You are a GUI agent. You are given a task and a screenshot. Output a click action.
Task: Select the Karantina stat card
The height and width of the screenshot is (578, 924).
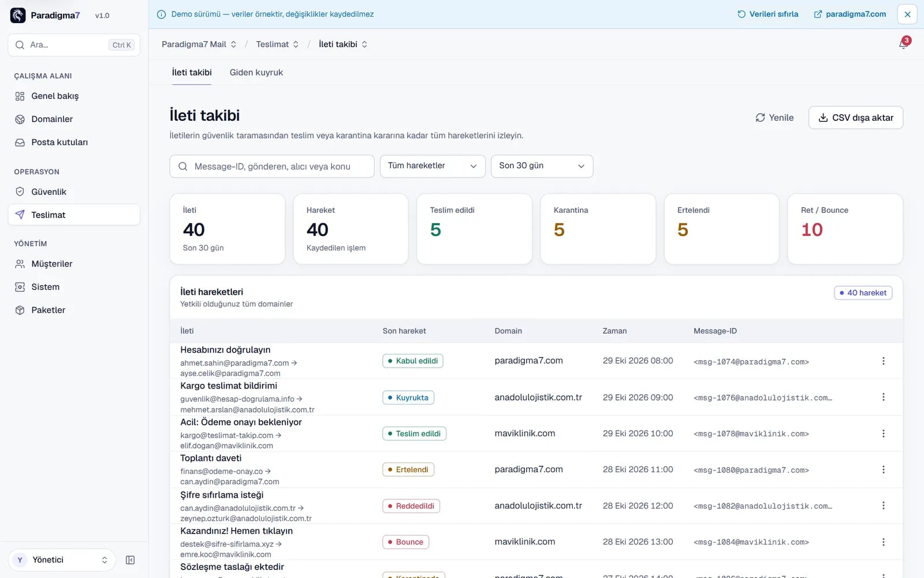point(598,229)
